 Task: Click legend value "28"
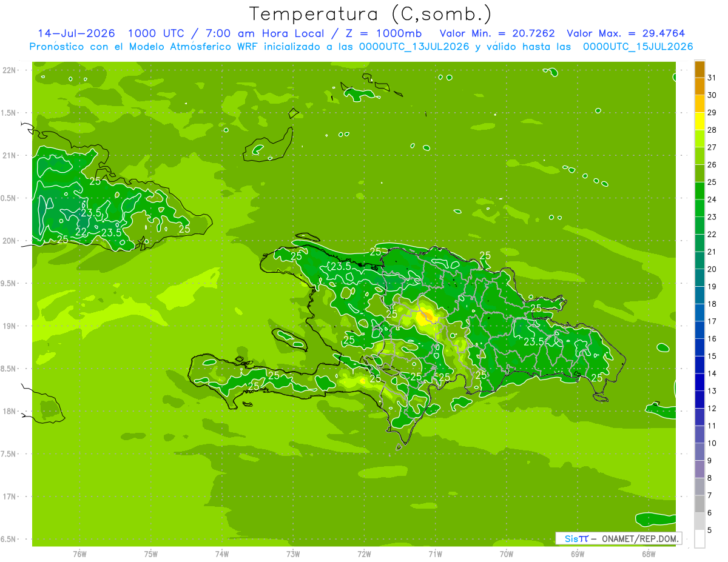tap(712, 130)
